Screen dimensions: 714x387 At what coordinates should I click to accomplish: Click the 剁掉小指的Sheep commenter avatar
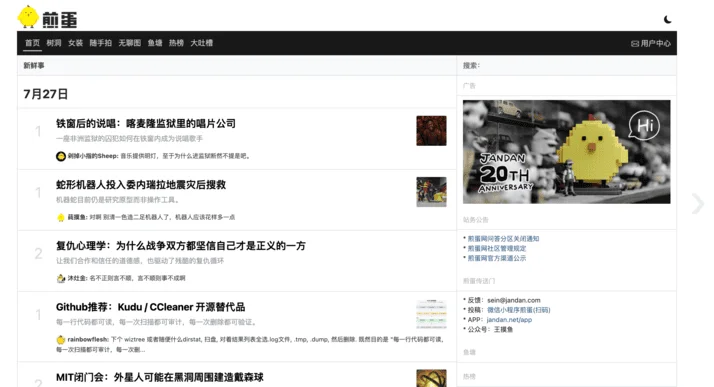(x=61, y=156)
